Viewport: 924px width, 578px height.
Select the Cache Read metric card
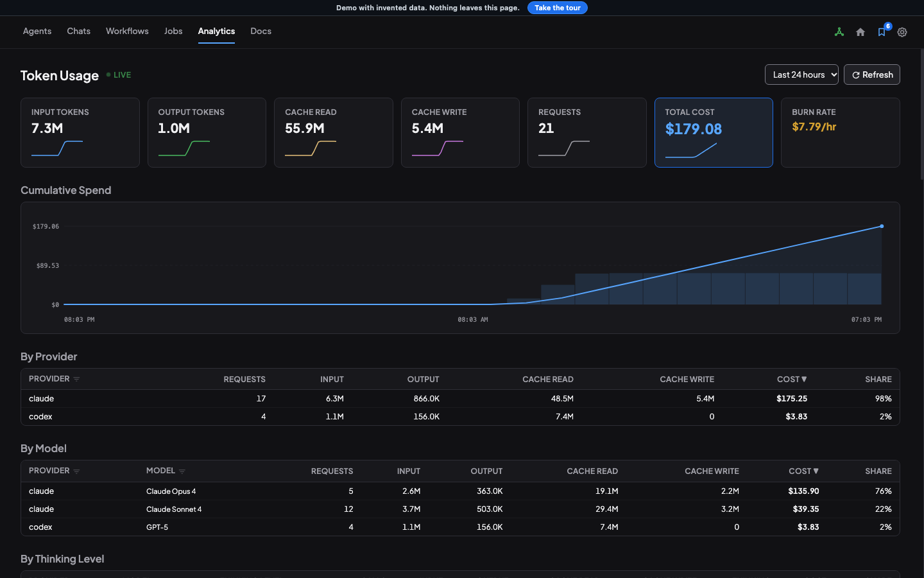(334, 132)
